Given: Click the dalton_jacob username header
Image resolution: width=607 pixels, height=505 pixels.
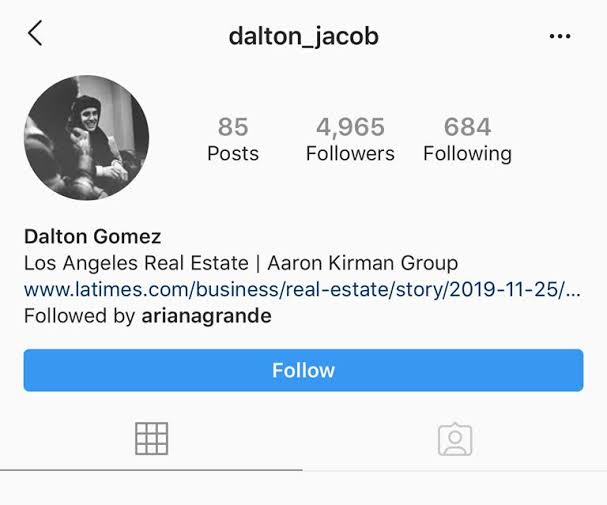Looking at the screenshot, I should [304, 37].
